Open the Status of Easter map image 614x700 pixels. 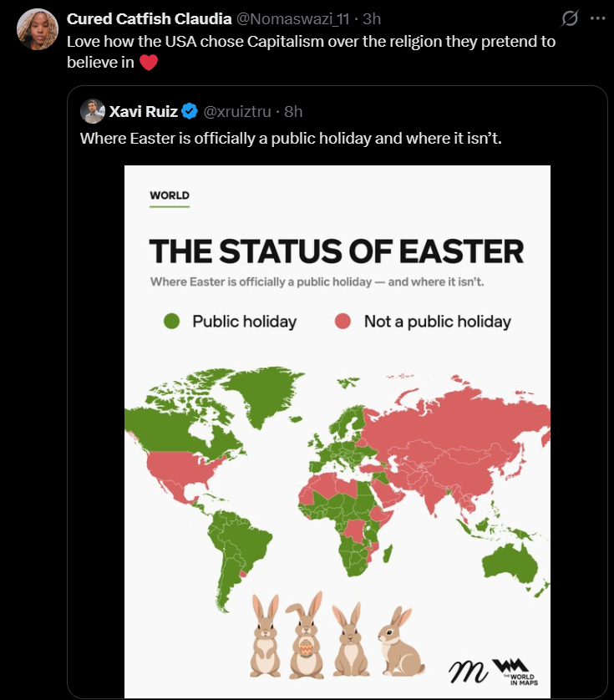(x=337, y=432)
